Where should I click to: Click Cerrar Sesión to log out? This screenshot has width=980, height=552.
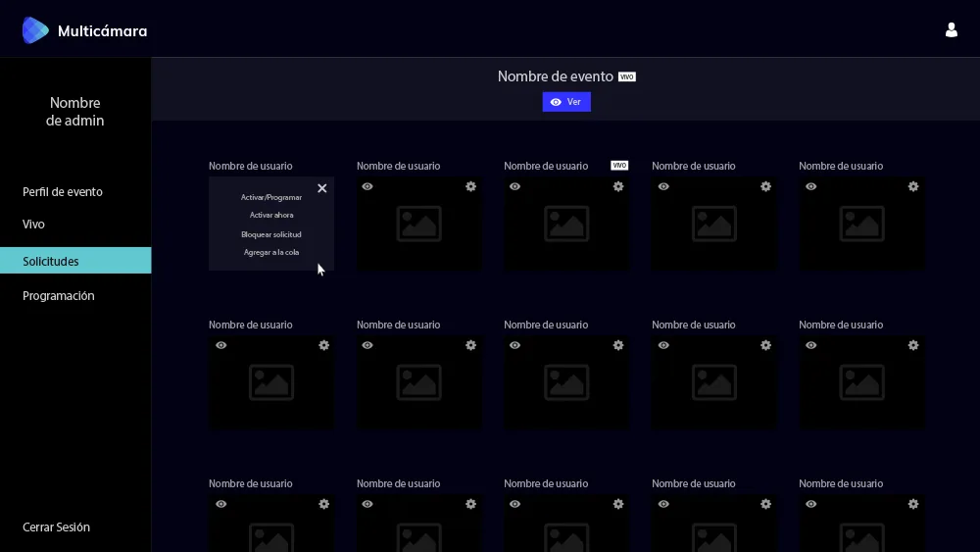click(56, 527)
